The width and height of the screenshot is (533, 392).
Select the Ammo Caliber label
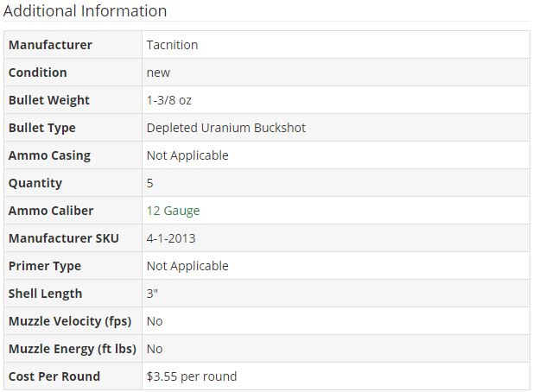click(x=51, y=211)
